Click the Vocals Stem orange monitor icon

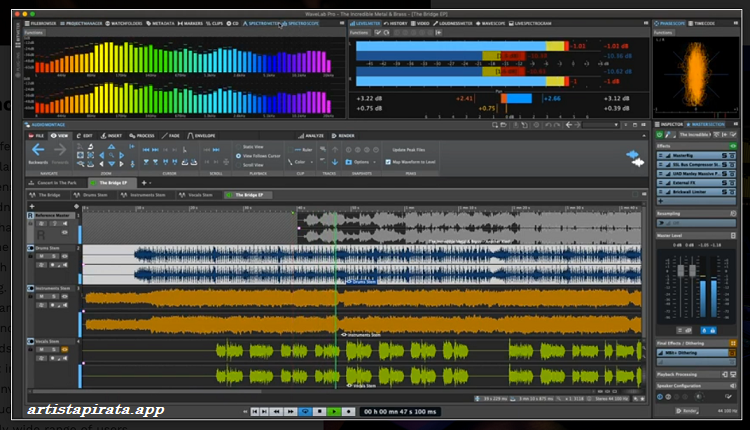click(65, 350)
